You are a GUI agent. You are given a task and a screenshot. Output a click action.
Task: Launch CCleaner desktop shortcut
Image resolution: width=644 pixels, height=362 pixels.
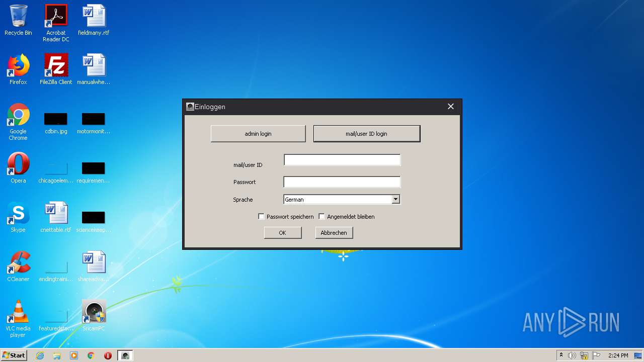18,266
